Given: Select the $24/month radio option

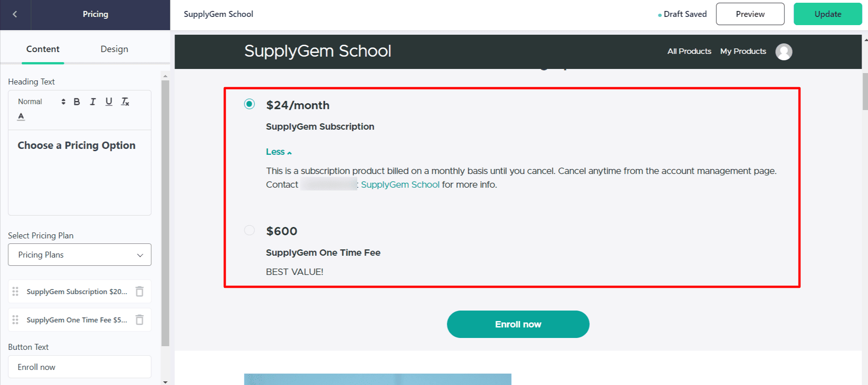Looking at the screenshot, I should (x=249, y=104).
